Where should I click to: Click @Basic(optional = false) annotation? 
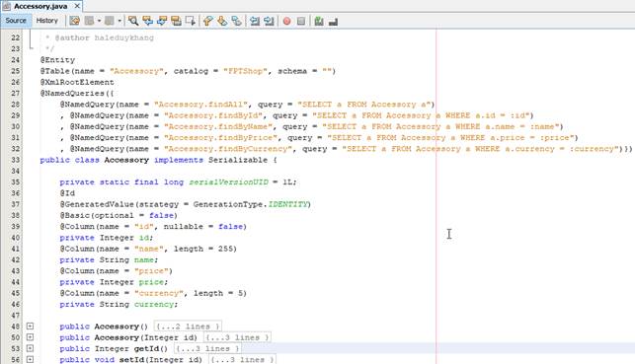[x=119, y=216]
